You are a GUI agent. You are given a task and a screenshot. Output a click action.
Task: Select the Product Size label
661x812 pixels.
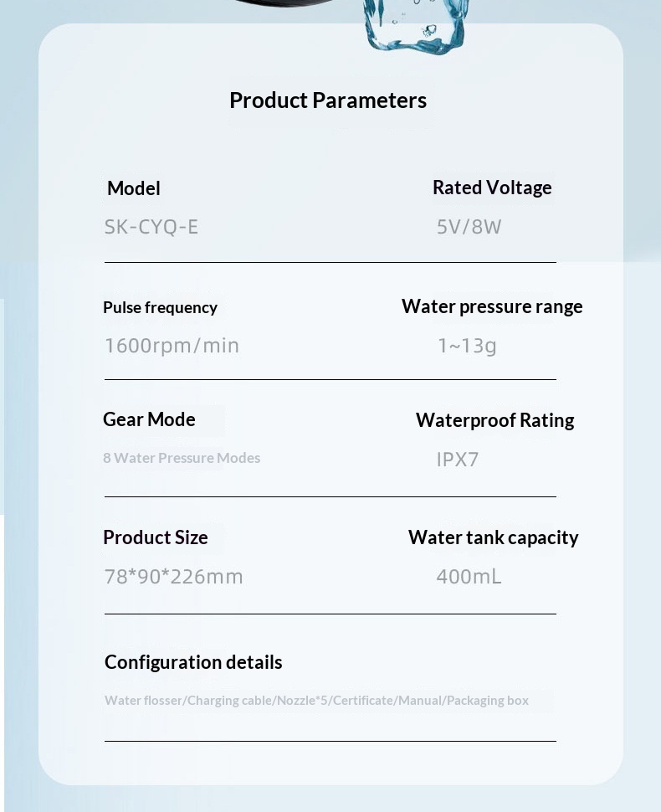[x=156, y=537]
